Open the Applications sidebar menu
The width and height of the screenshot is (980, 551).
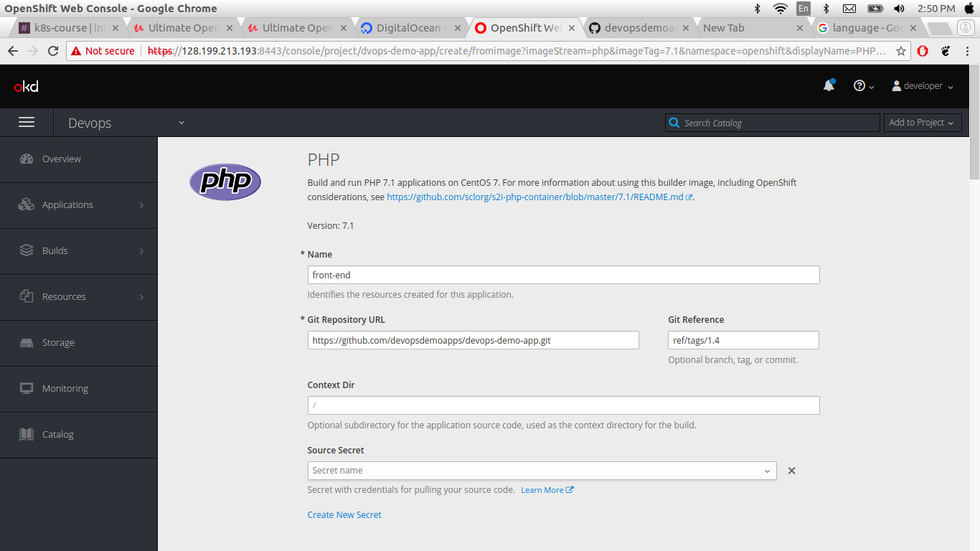78,205
